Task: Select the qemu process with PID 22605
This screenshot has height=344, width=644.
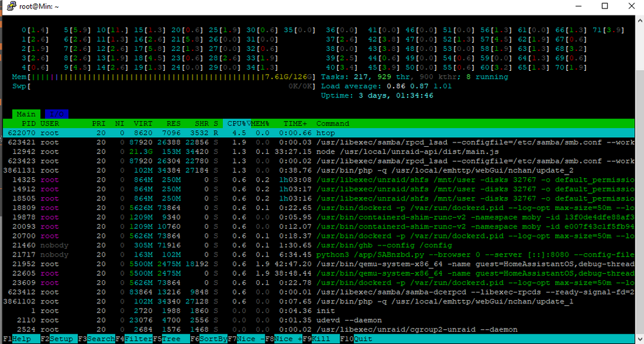Action: point(319,273)
